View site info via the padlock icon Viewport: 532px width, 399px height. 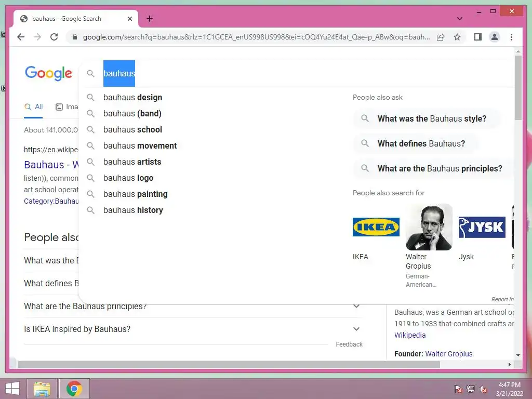[75, 37]
